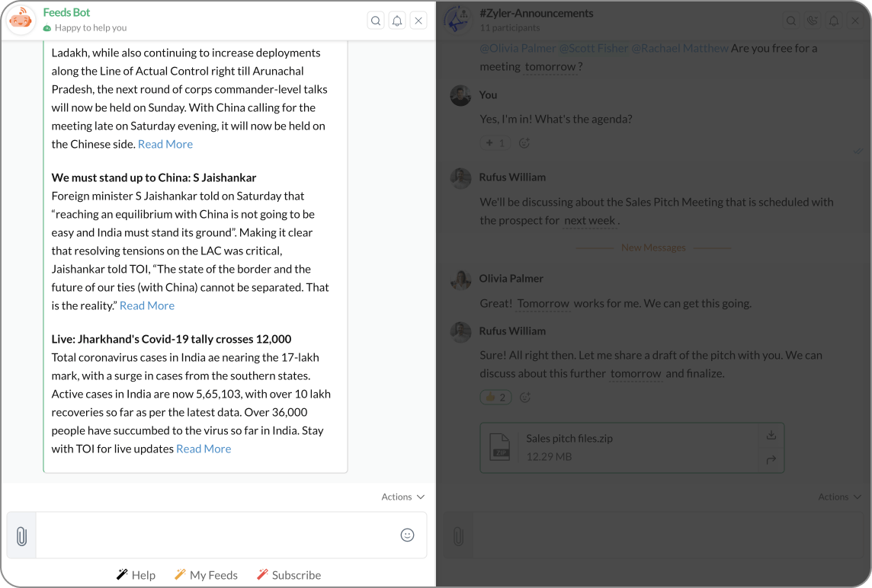This screenshot has width=872, height=588.
Task: Click the Feeds Bot avatar icon
Action: tap(21, 20)
